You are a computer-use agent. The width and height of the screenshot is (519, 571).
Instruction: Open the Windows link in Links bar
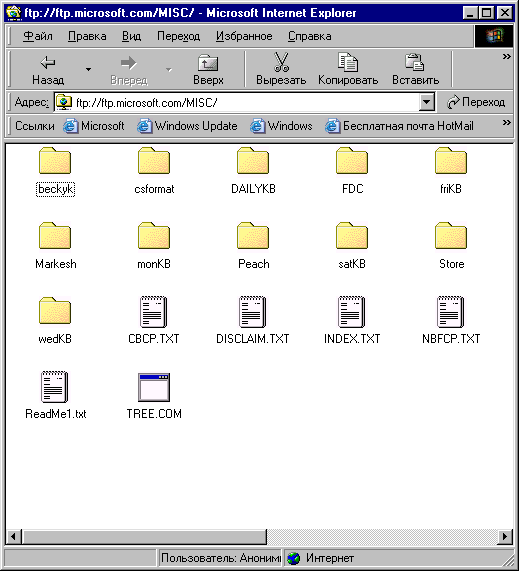click(281, 126)
